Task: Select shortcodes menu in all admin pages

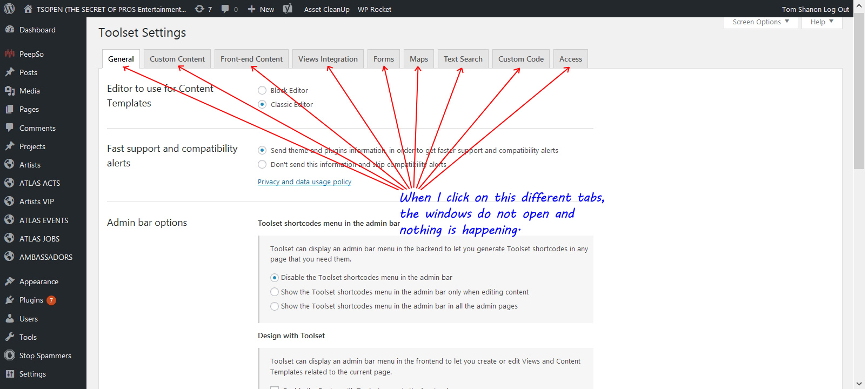Action: pos(275,306)
